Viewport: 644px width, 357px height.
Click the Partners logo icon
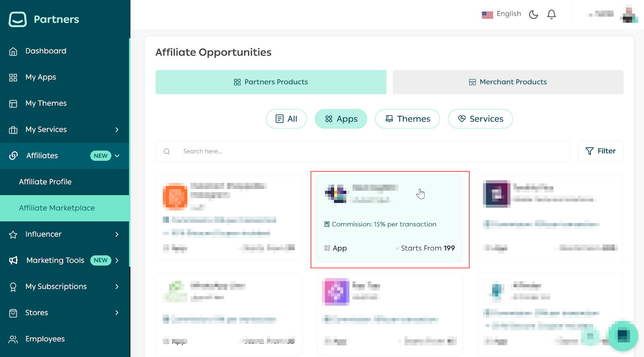coord(18,19)
